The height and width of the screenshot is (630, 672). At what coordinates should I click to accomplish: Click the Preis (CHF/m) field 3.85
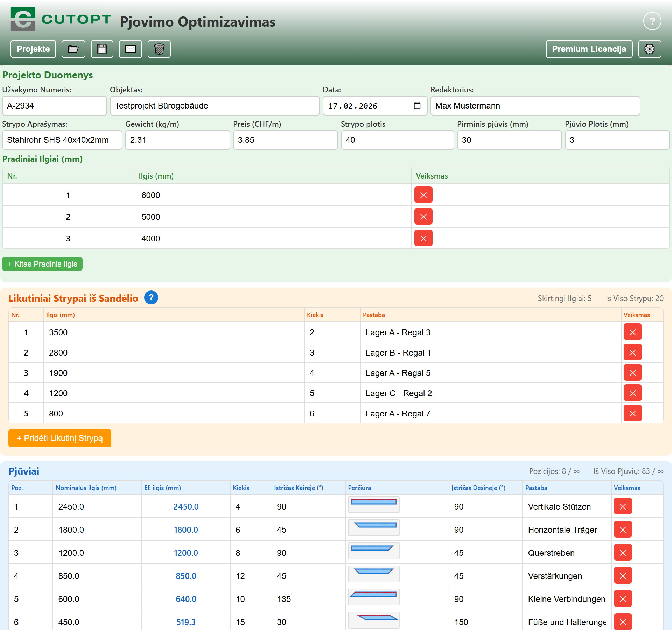(286, 140)
